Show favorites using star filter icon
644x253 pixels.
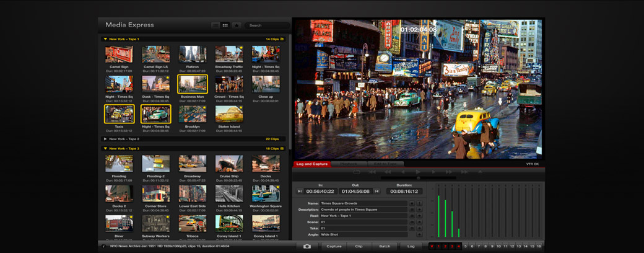237,25
